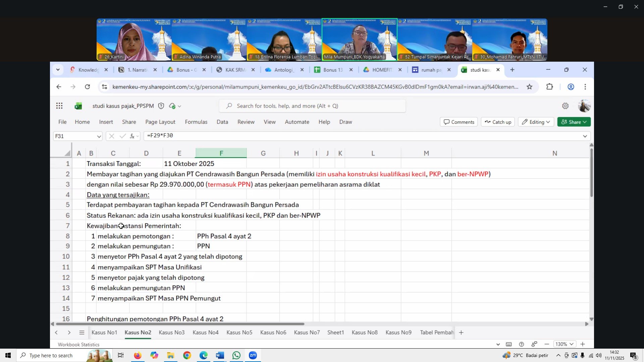The width and height of the screenshot is (644, 362).
Task: Open the Formulas ribbon tab
Action: 196,122
